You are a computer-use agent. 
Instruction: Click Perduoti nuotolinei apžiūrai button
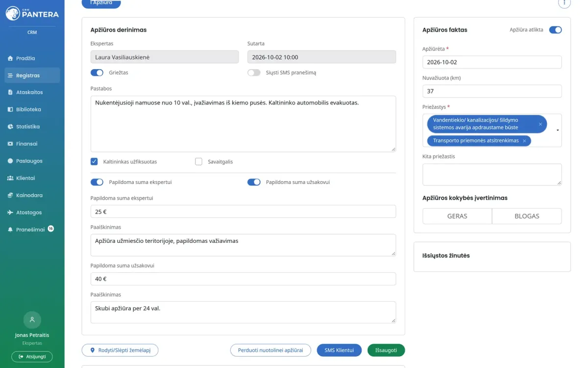click(x=270, y=350)
